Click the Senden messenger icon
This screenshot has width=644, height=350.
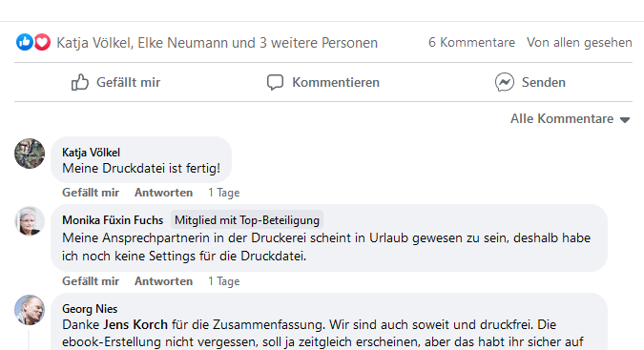(x=505, y=82)
